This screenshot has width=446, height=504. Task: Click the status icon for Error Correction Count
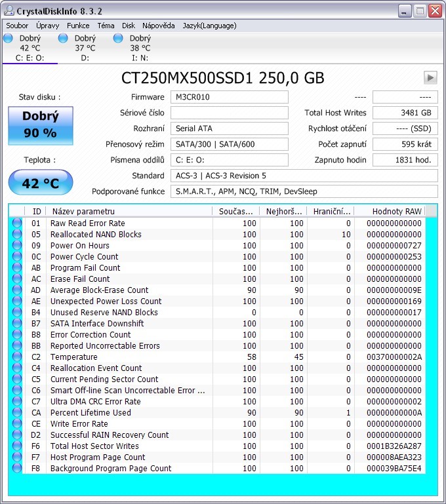[16, 334]
